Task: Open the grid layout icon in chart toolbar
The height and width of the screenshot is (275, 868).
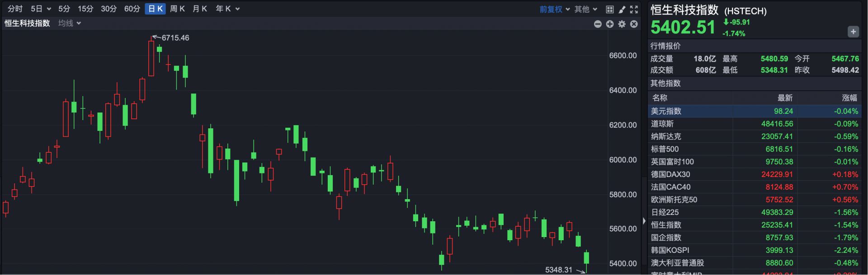Action: click(609, 9)
